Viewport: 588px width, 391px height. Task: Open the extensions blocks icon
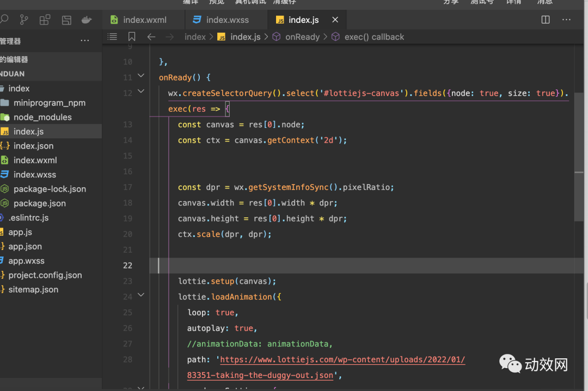[x=45, y=20]
